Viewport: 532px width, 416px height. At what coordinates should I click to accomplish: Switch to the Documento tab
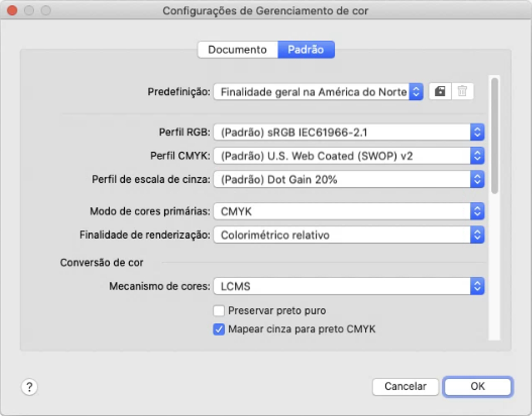pyautogui.click(x=237, y=49)
